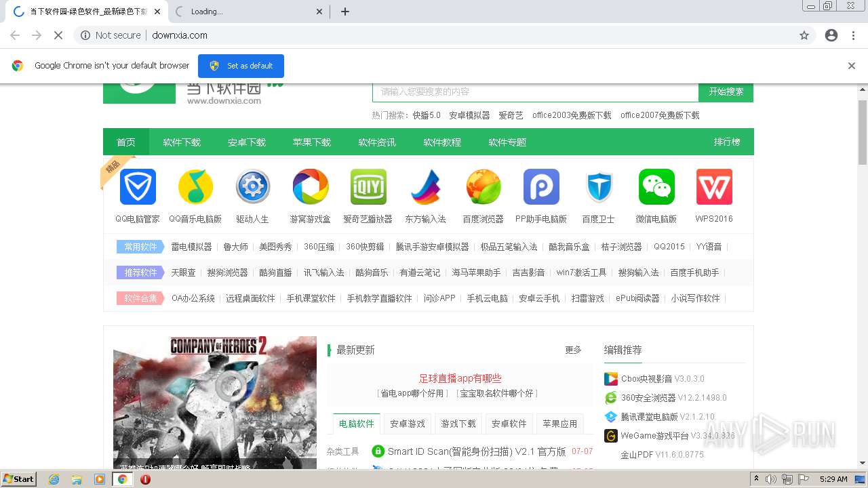Click Company of Heroes 2 banner

[x=215, y=403]
